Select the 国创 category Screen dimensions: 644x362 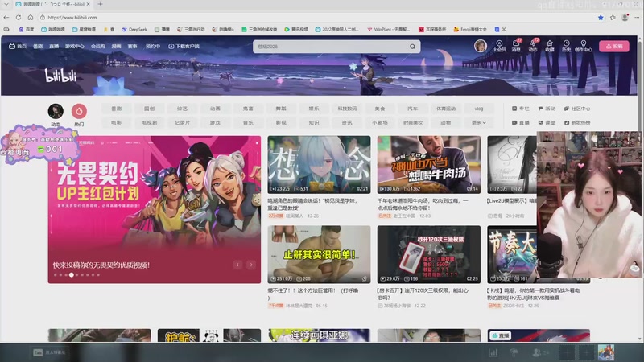coord(149,109)
